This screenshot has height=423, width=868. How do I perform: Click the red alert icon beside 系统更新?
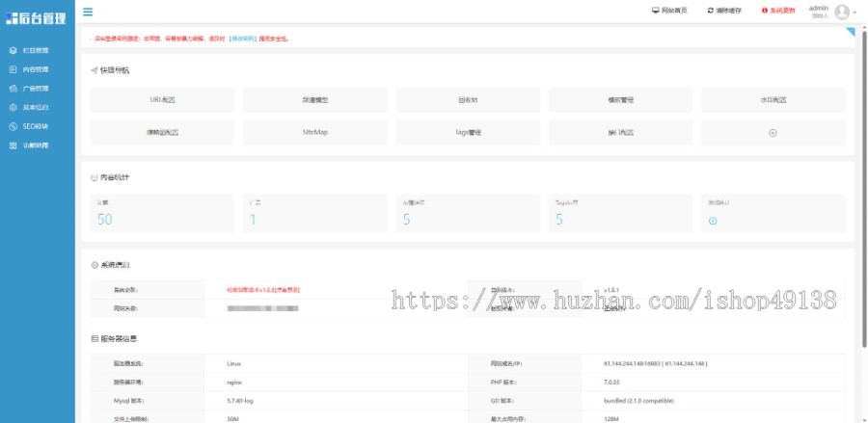point(765,11)
